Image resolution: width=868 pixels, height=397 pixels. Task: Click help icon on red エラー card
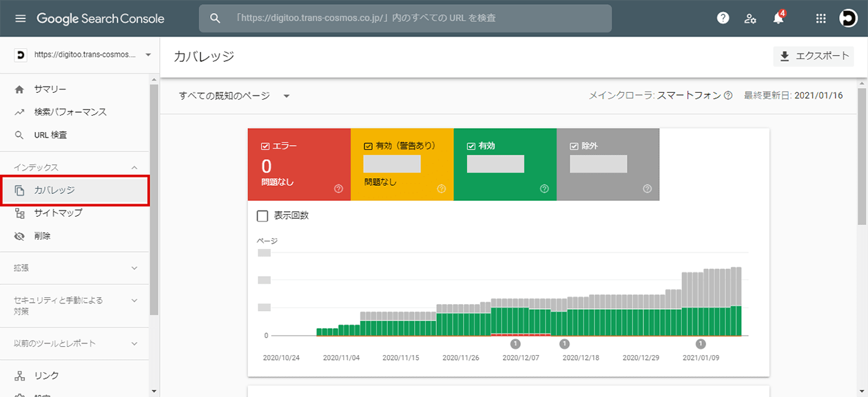tap(338, 189)
